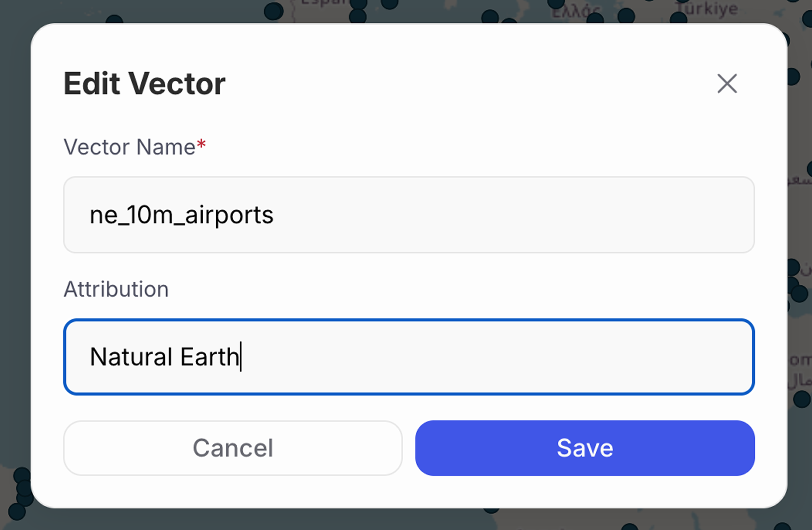This screenshot has width=812, height=530.
Task: Confirm edits by pressing Save
Action: pyautogui.click(x=584, y=448)
